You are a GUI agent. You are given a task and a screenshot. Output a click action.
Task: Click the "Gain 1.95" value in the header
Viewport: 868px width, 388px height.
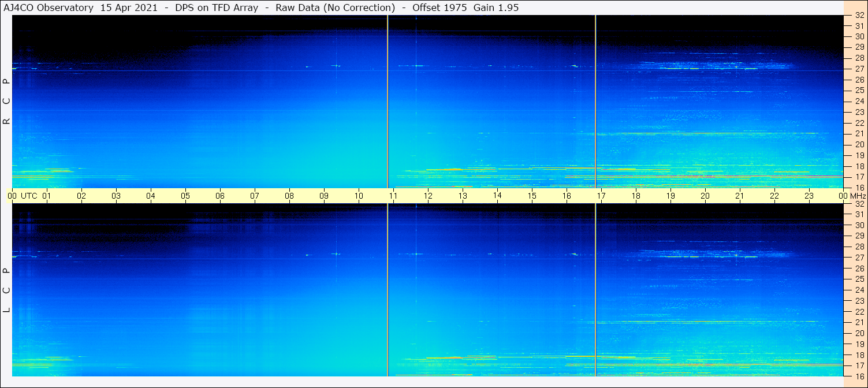[497, 8]
